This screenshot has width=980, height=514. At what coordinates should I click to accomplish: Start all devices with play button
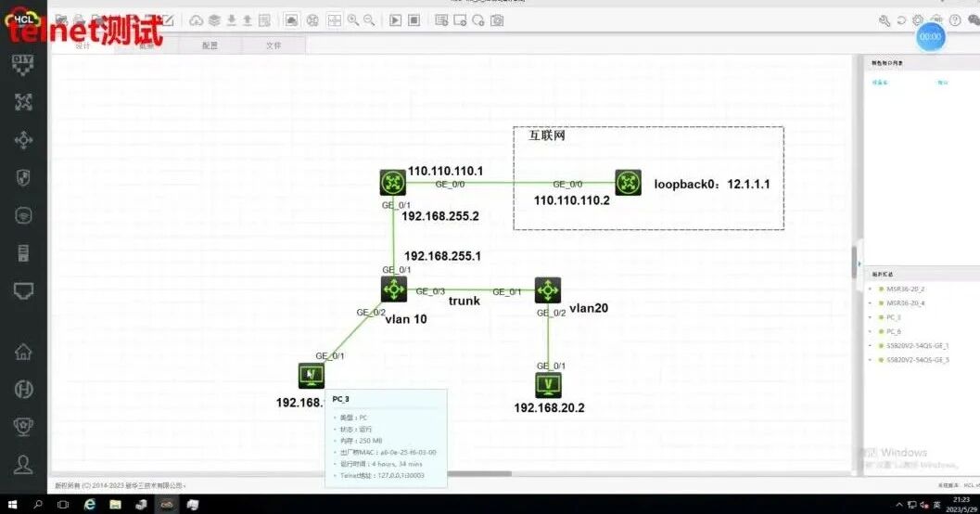point(396,20)
